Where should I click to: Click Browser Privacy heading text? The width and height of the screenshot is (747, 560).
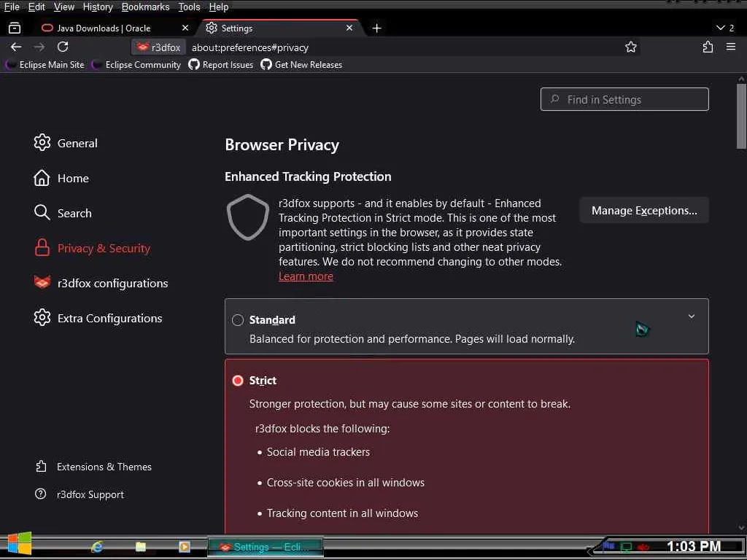coord(282,145)
